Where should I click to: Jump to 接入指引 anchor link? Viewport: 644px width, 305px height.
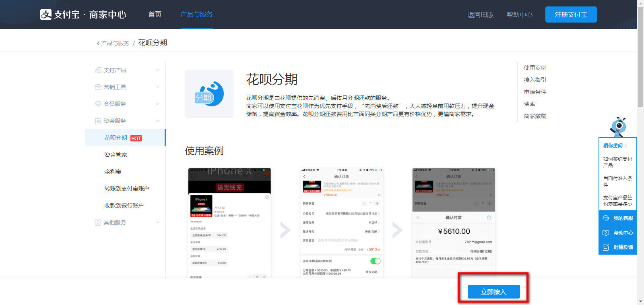pyautogui.click(x=535, y=80)
